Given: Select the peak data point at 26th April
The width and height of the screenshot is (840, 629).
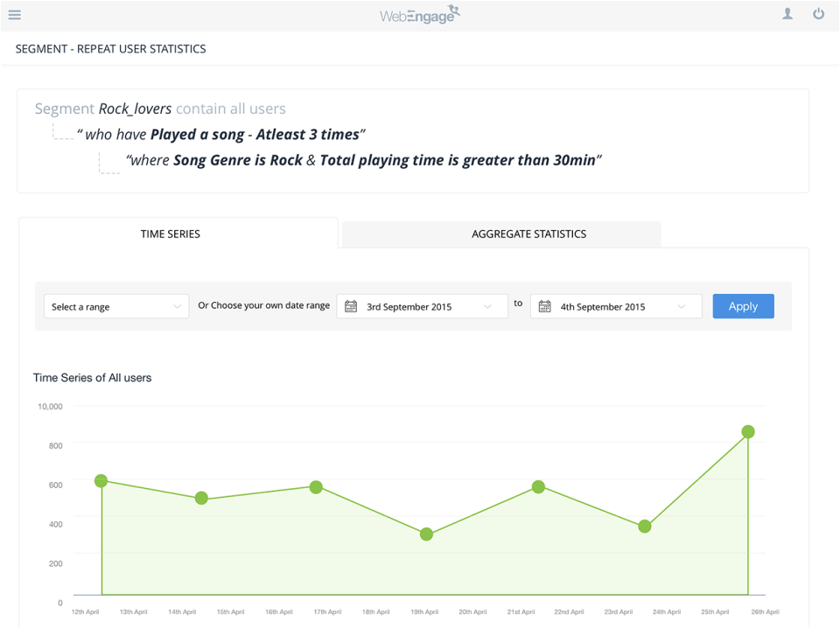Looking at the screenshot, I should point(748,432).
